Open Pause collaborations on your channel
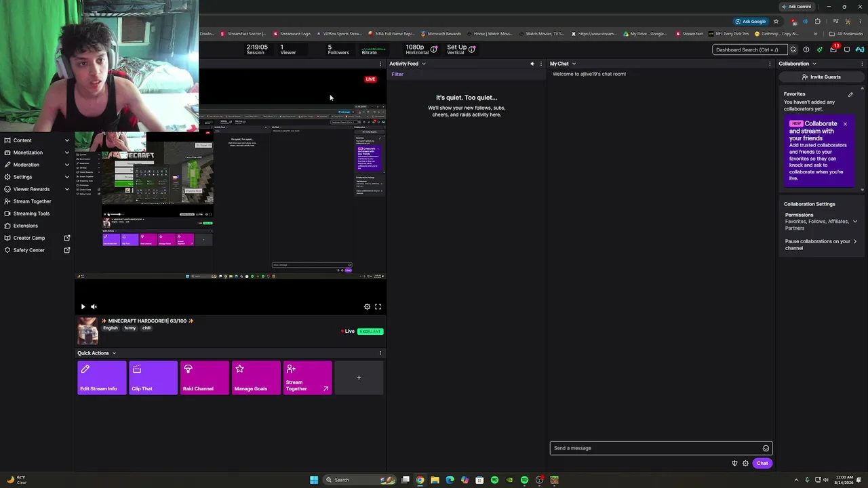Viewport: 868px width, 488px height. point(821,245)
